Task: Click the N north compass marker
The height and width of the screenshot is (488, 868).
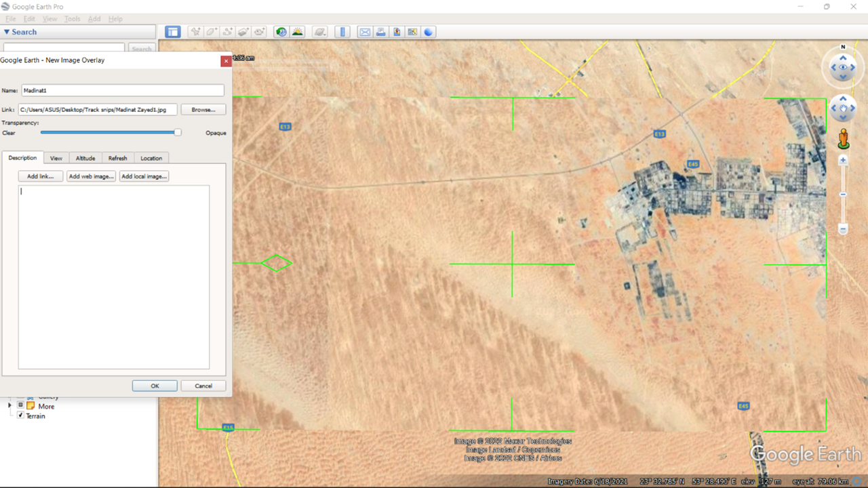Action: click(843, 47)
